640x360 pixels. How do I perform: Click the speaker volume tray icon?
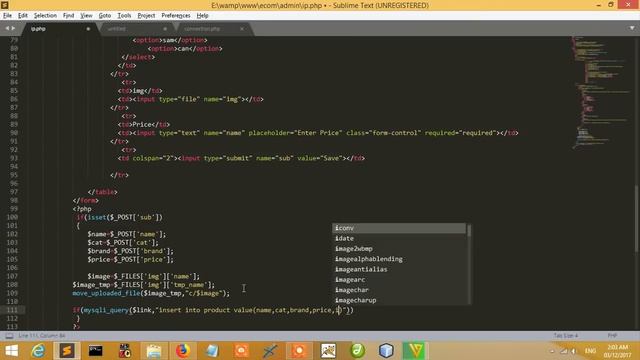573,351
